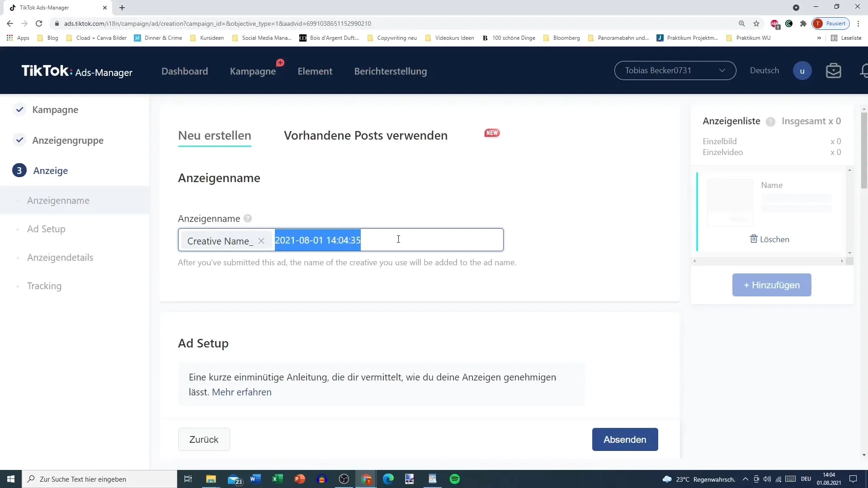Open the Leseliste reading list
Viewport: 868px width, 488px height.
point(846,38)
